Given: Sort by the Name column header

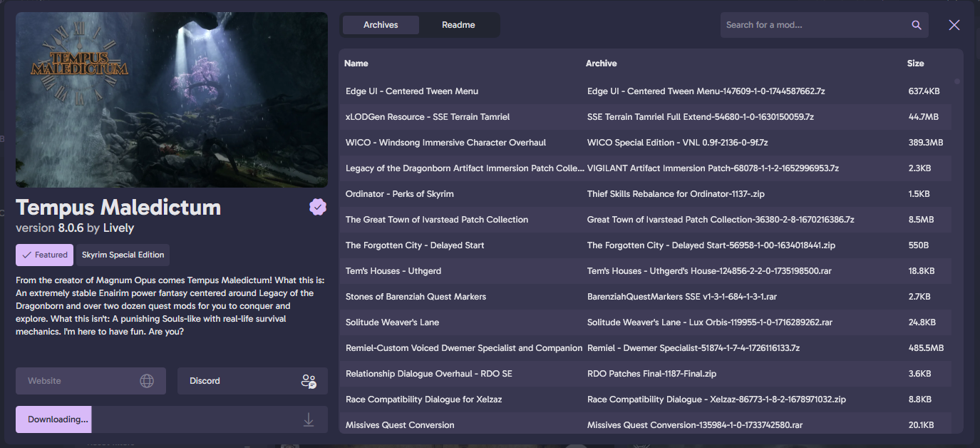Looking at the screenshot, I should tap(356, 63).
